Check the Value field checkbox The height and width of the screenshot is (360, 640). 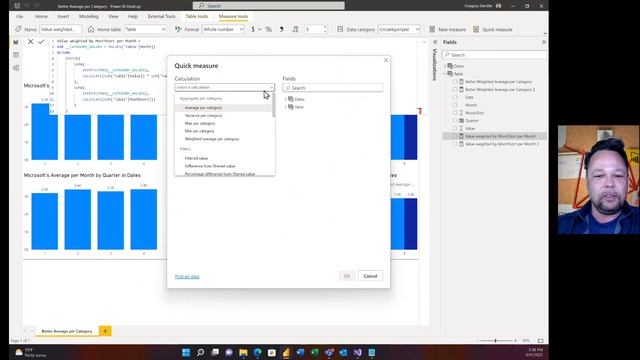[x=455, y=128]
